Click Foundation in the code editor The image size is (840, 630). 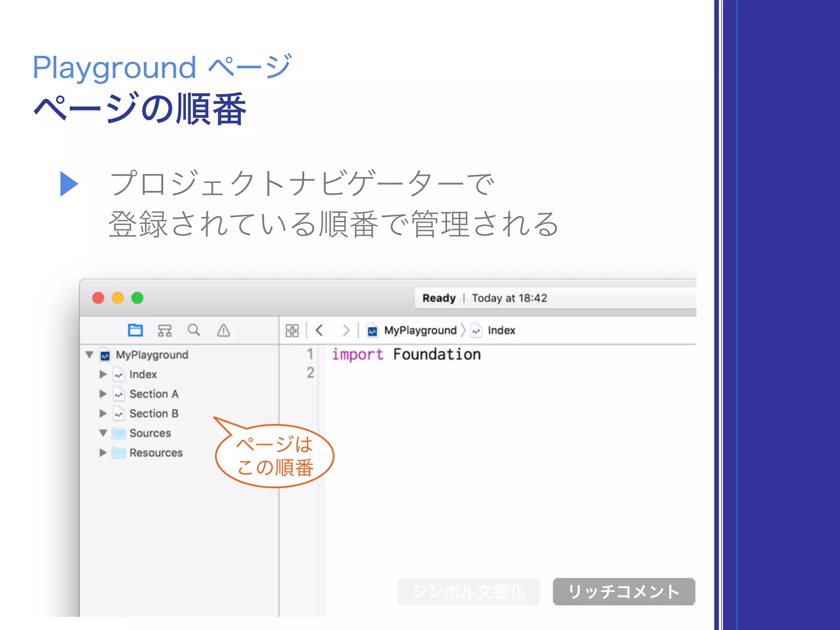click(x=437, y=354)
